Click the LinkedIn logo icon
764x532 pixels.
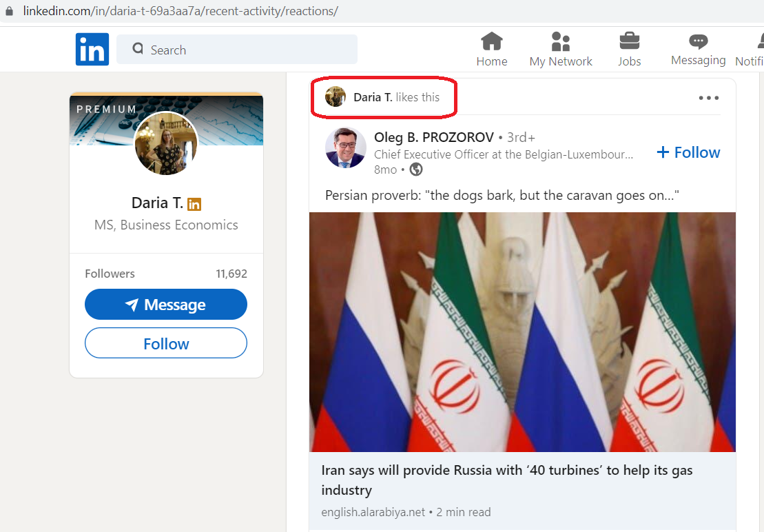coord(92,49)
